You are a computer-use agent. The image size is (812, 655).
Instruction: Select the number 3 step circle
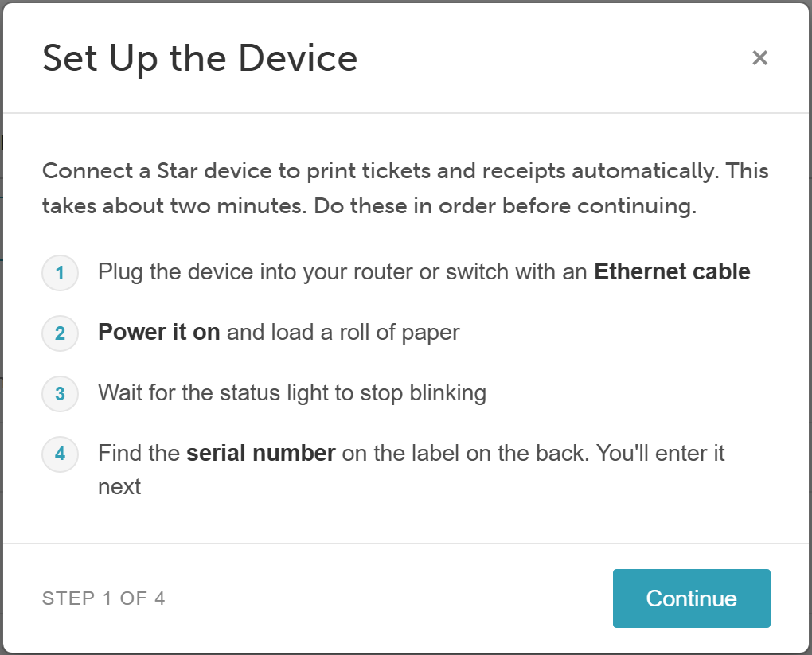pos(60,393)
